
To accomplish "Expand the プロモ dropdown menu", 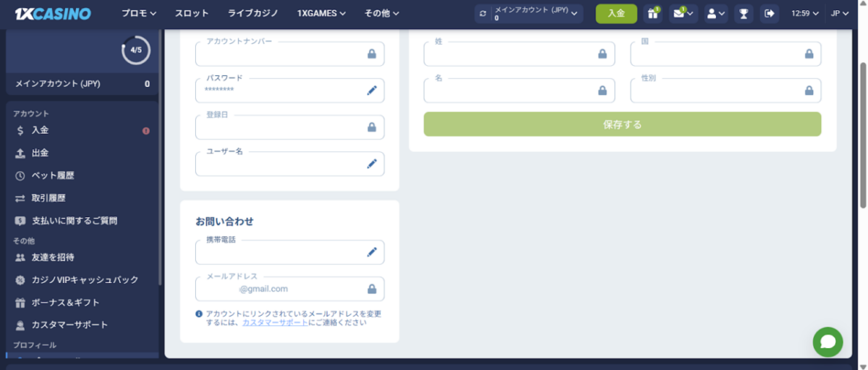I will point(139,13).
